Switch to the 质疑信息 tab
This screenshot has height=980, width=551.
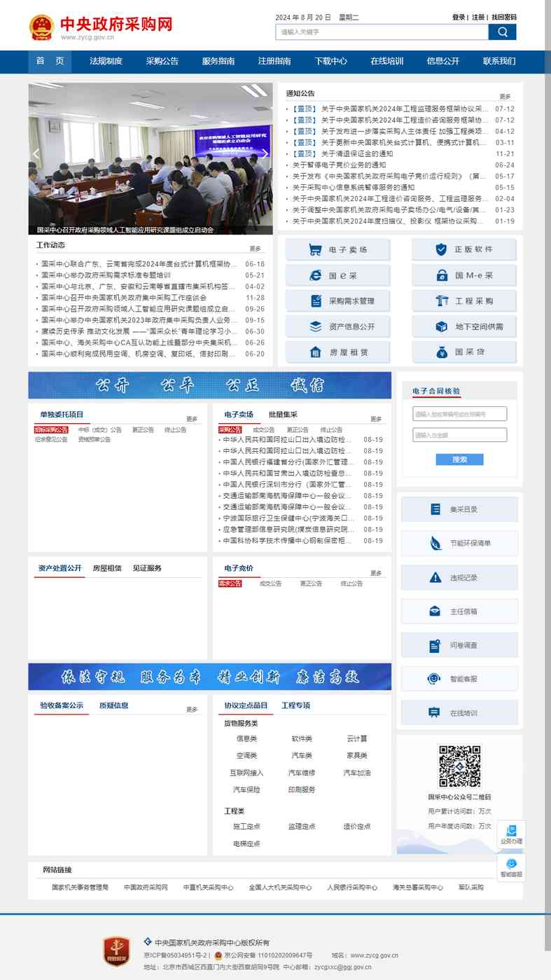[x=113, y=705]
